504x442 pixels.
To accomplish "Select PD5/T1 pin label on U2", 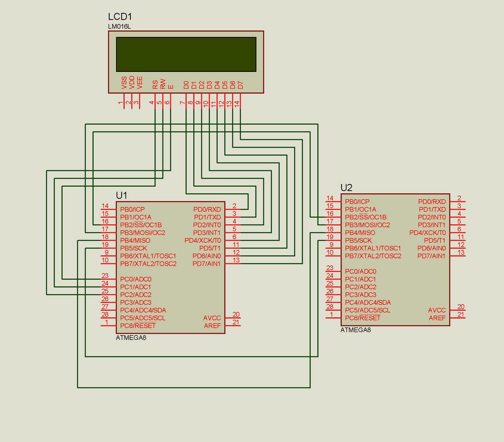I will click(x=435, y=241).
